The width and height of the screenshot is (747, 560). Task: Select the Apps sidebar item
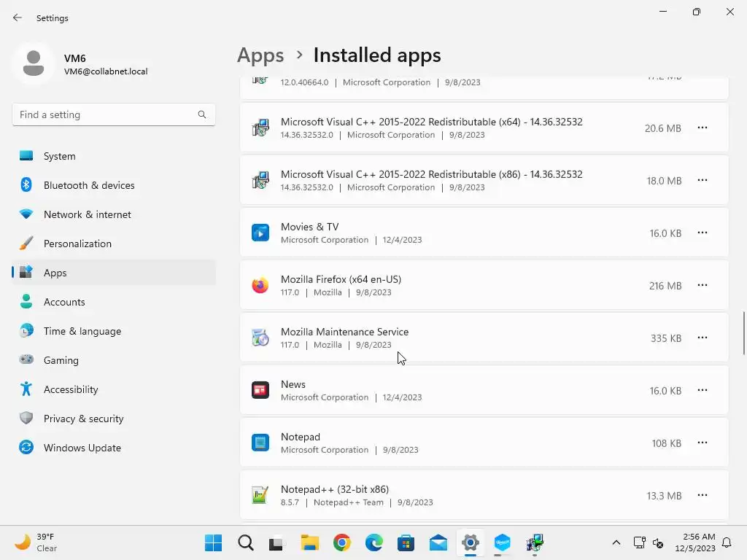(113, 273)
